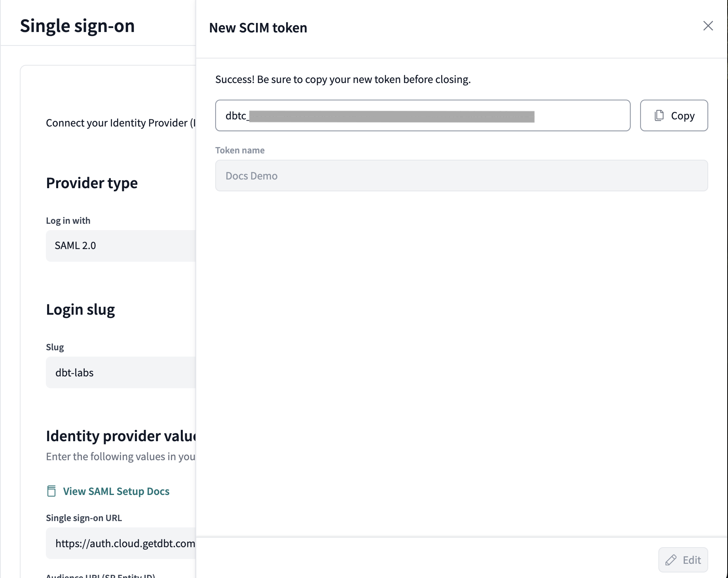The height and width of the screenshot is (578, 728).
Task: Click the dbt-labs slug field
Action: (x=121, y=372)
